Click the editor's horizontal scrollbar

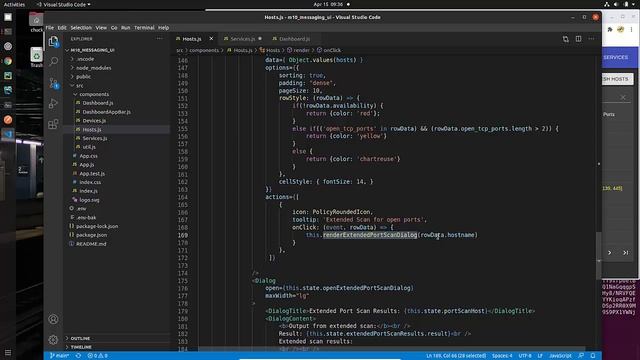391,349
